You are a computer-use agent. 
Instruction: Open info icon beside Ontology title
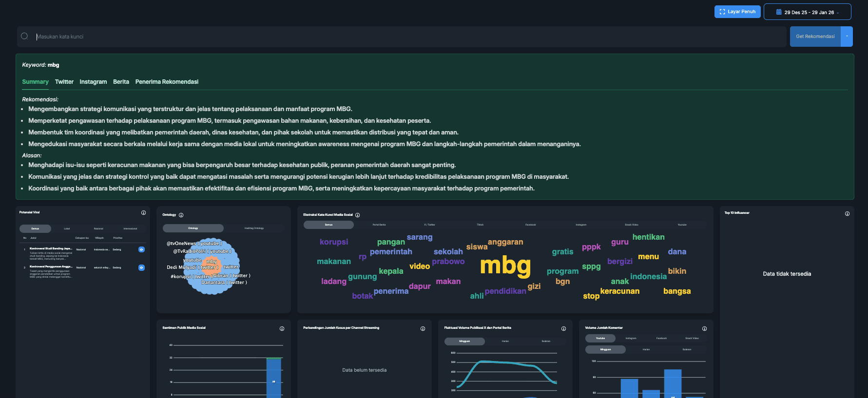181,215
